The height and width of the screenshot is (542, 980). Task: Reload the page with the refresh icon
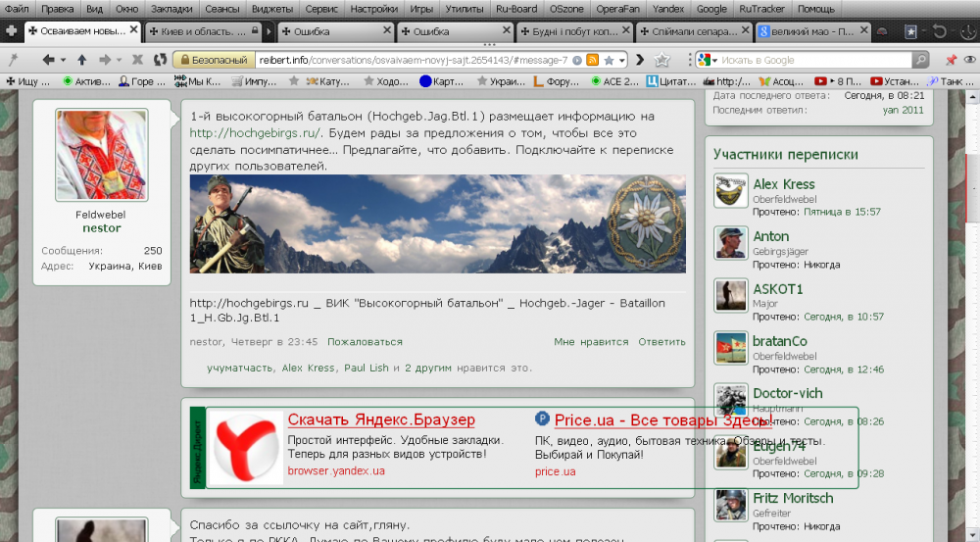[161, 60]
